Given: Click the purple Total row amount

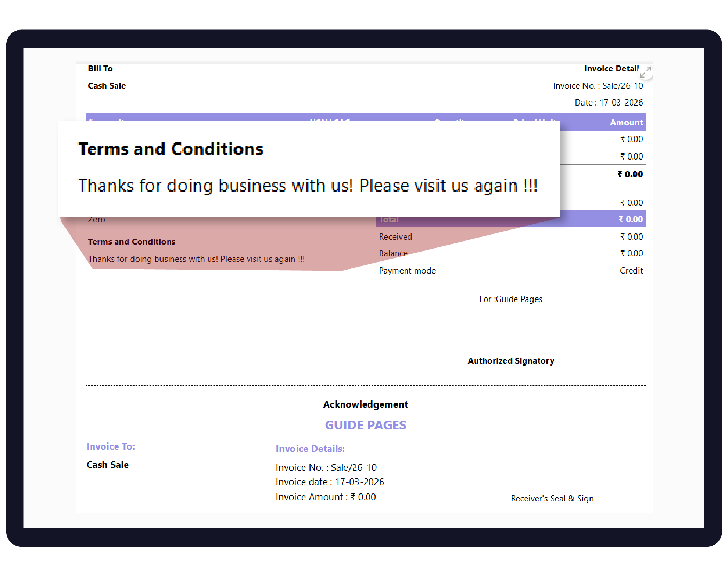Looking at the screenshot, I should pos(630,220).
